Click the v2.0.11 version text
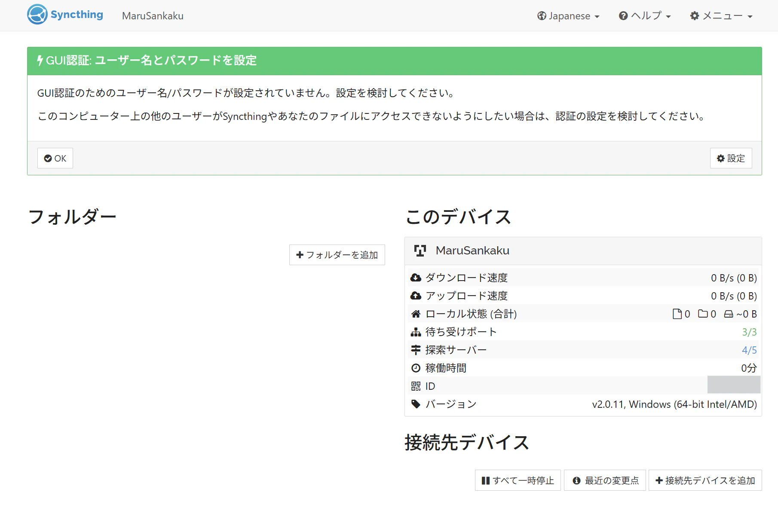 pos(674,404)
